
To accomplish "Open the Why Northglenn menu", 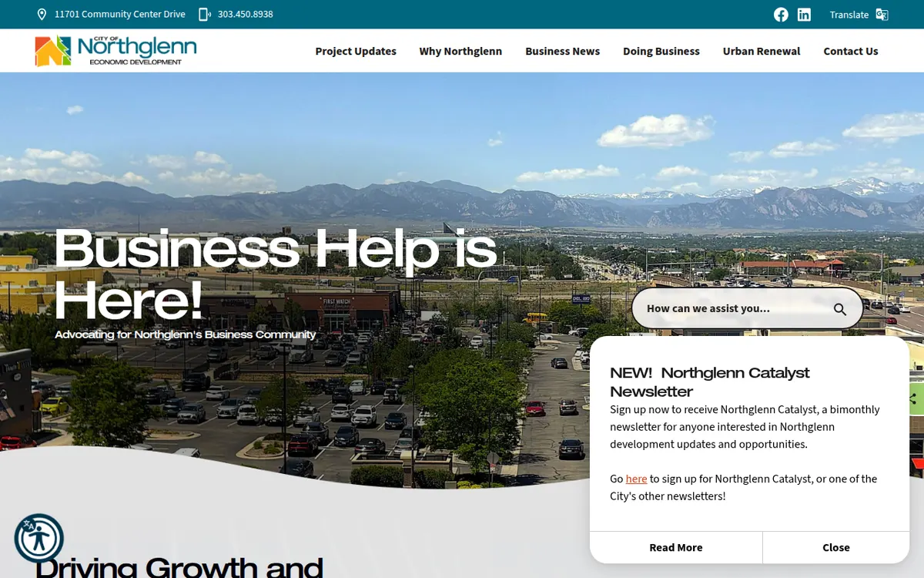I will click(460, 51).
